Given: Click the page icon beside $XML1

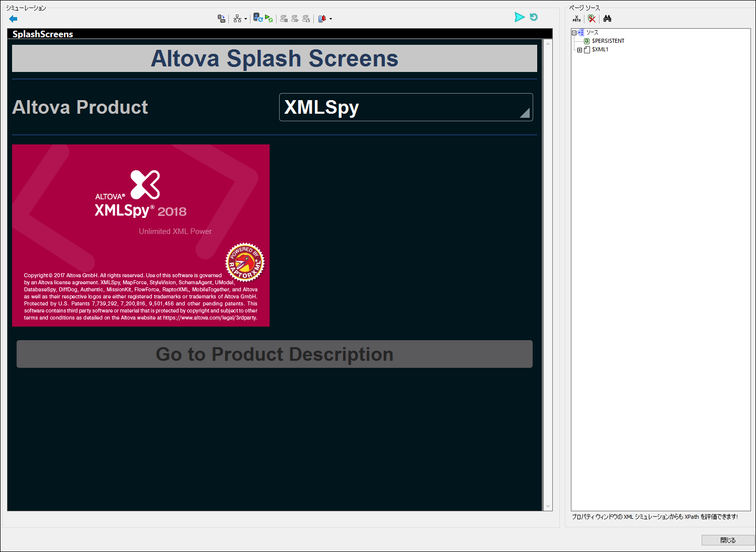Looking at the screenshot, I should point(586,50).
